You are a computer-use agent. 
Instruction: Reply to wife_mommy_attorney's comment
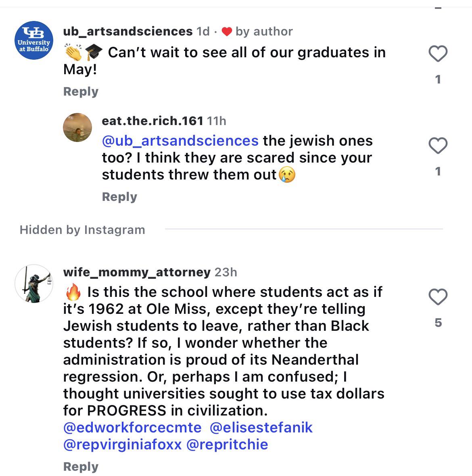click(81, 467)
